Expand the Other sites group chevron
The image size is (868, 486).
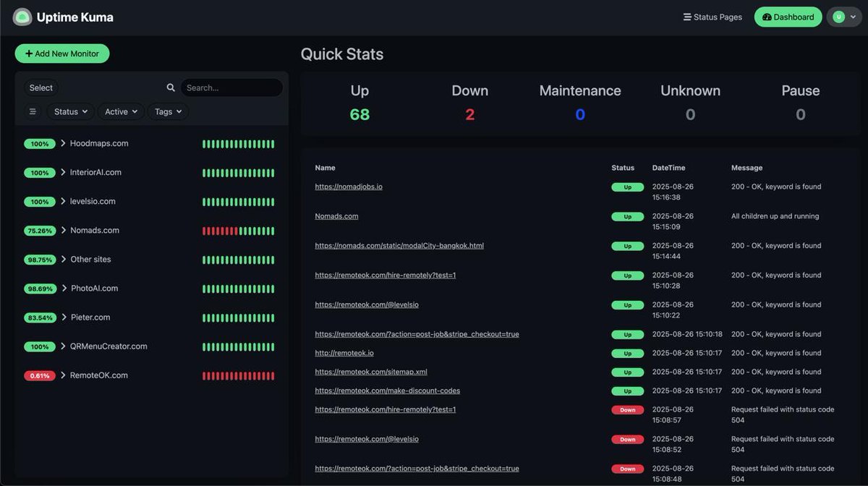pyautogui.click(x=64, y=259)
